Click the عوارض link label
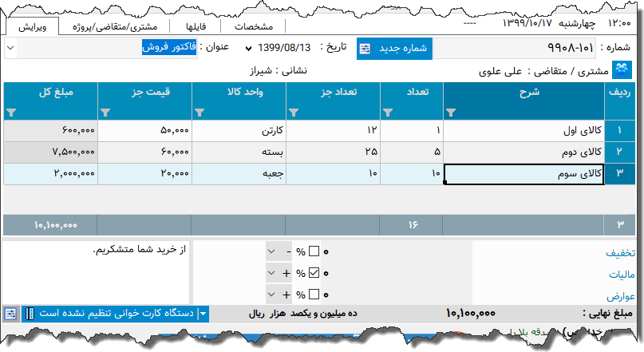The width and height of the screenshot is (644, 352). click(x=621, y=296)
